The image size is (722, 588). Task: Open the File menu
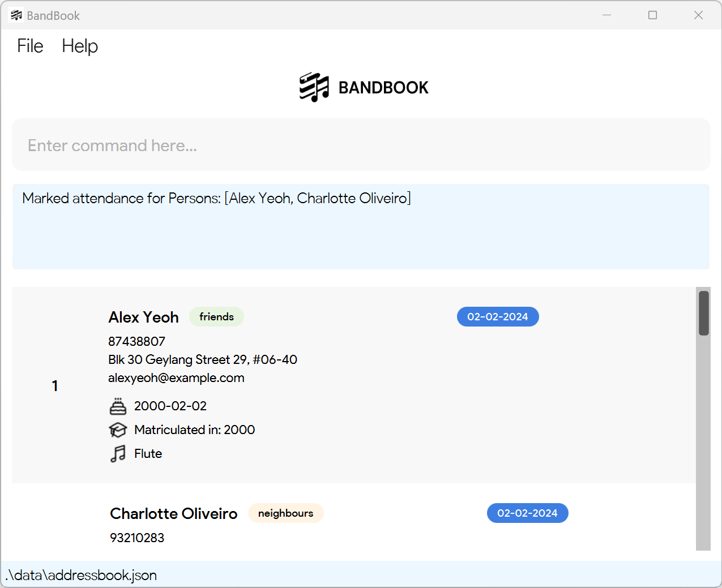30,46
